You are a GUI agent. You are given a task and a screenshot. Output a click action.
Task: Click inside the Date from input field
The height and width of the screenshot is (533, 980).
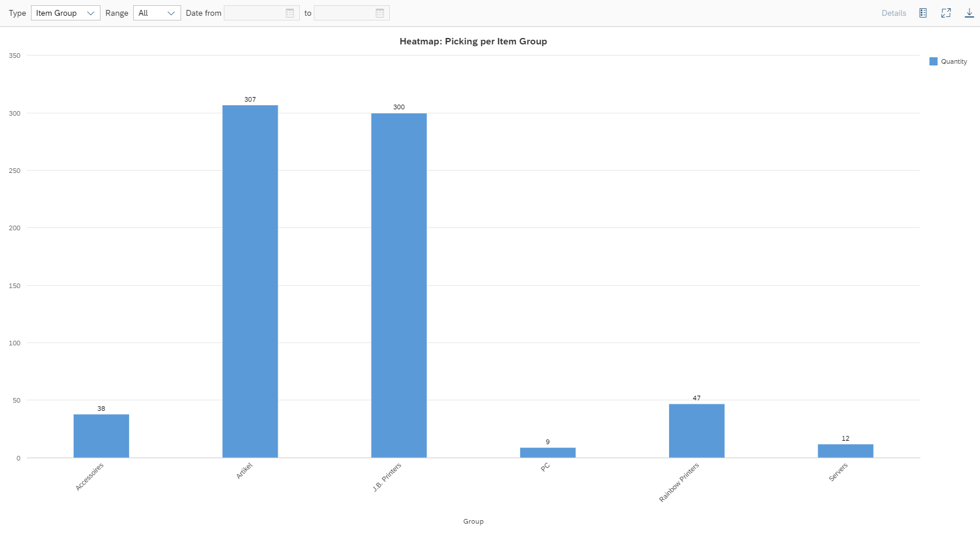pyautogui.click(x=254, y=13)
